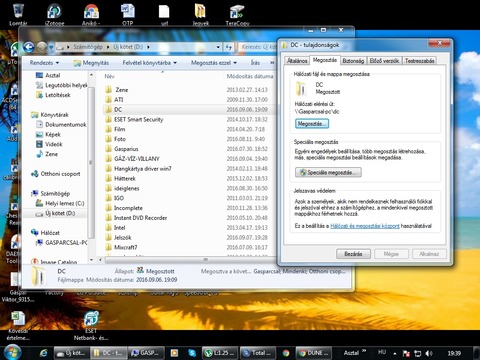
Task: Open the recent pages dropdown arrow
Action: pos(51,47)
